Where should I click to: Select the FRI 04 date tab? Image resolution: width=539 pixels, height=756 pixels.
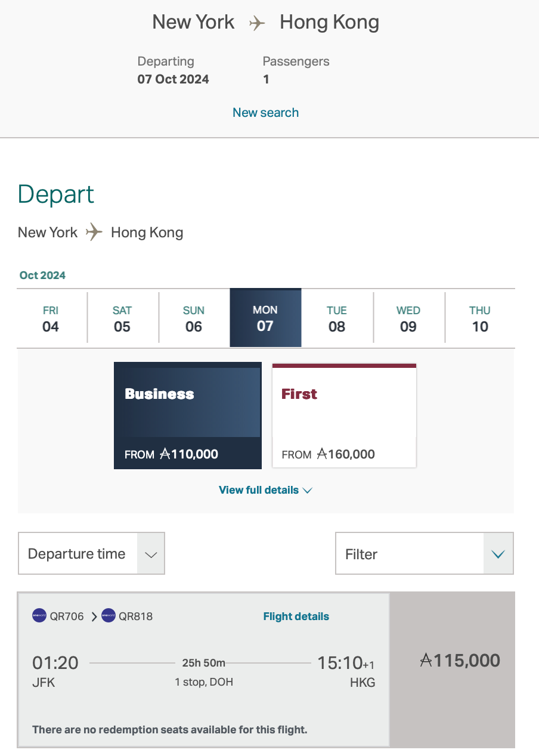[51, 318]
